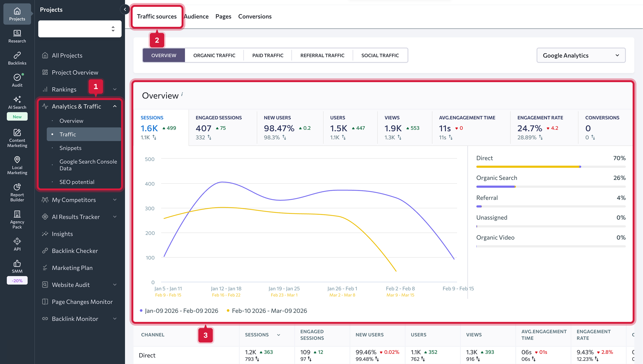
Task: Select the Organic Traffic segment
Action: tap(214, 55)
